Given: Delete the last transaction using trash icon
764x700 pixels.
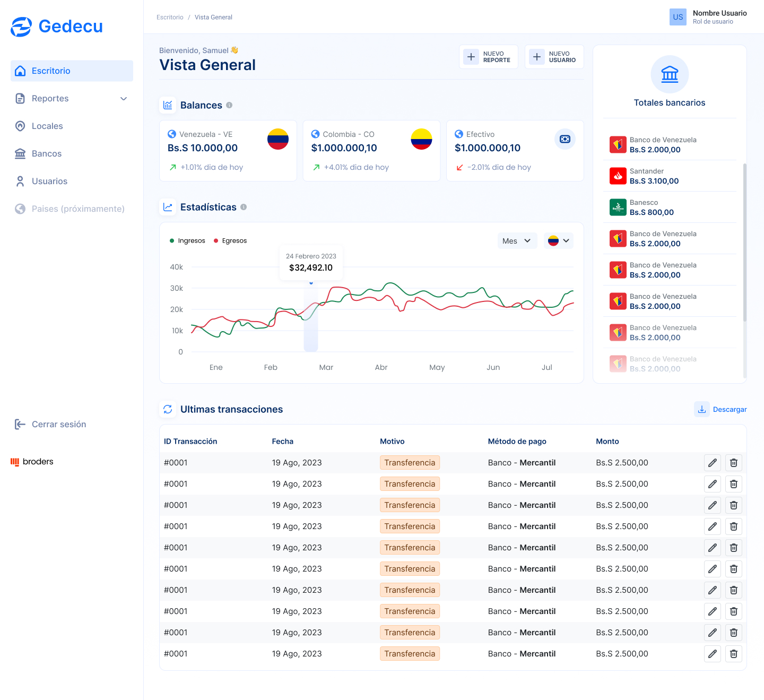Looking at the screenshot, I should click(733, 654).
